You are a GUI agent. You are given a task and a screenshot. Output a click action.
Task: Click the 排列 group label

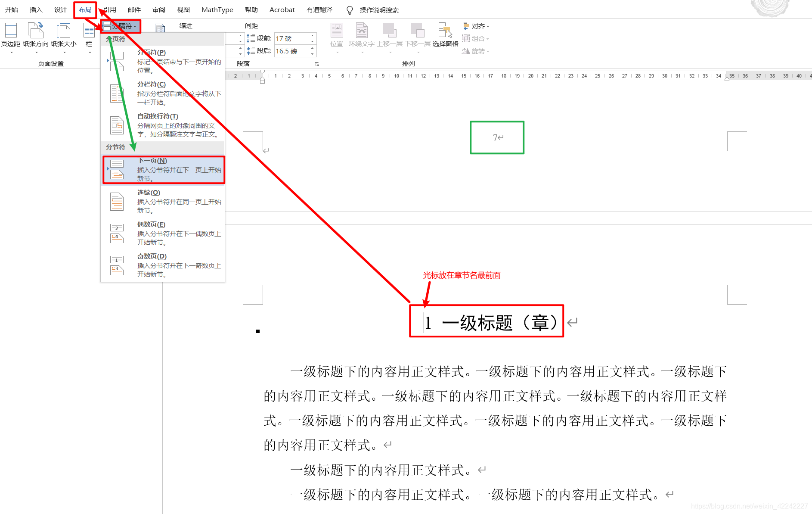coord(409,63)
